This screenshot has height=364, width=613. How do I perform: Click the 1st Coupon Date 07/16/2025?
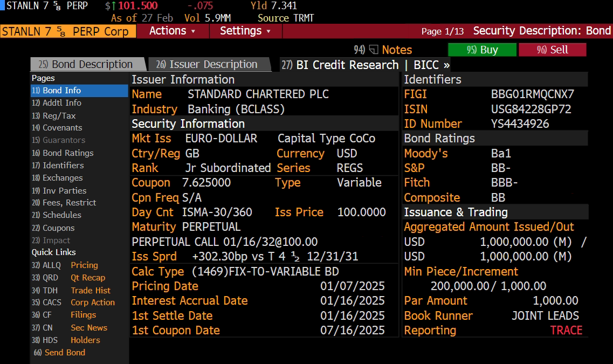[x=352, y=331]
